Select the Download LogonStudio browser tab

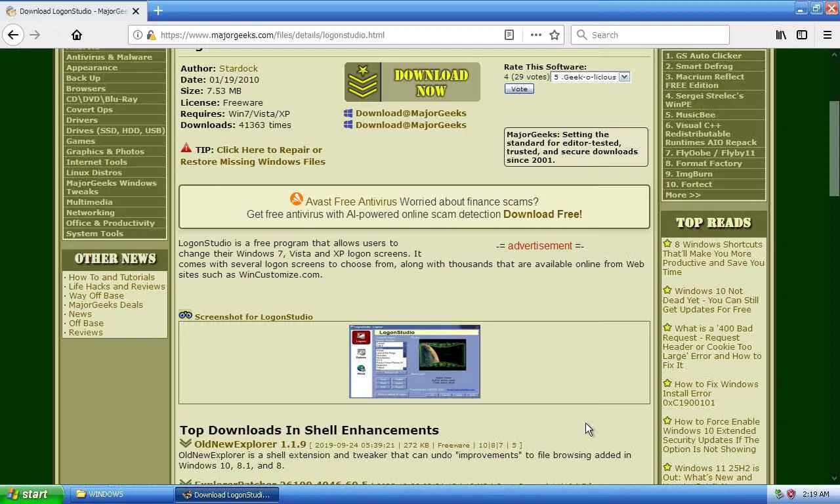click(73, 11)
